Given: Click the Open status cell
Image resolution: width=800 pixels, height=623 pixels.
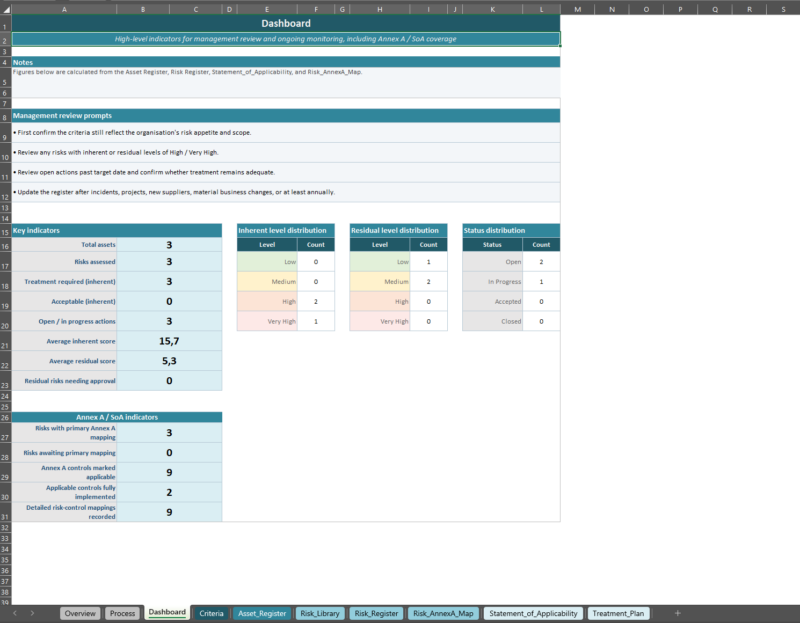Looking at the screenshot, I should pyautogui.click(x=493, y=262).
